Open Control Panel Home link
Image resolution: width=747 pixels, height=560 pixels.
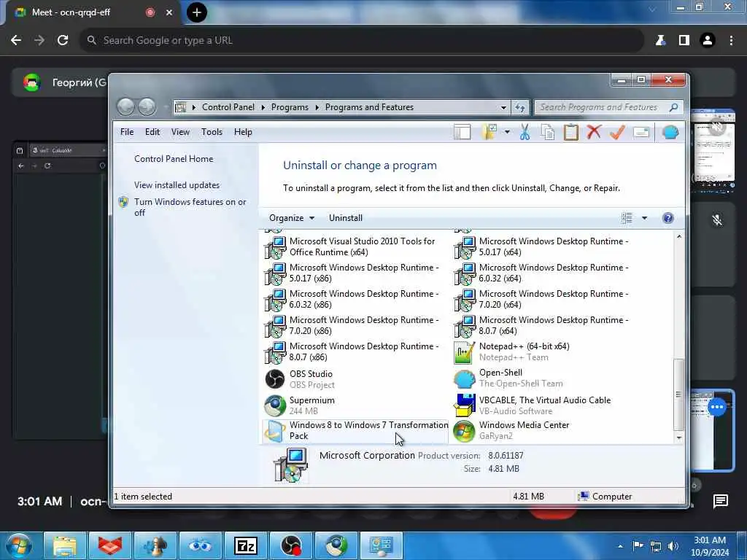click(x=174, y=158)
